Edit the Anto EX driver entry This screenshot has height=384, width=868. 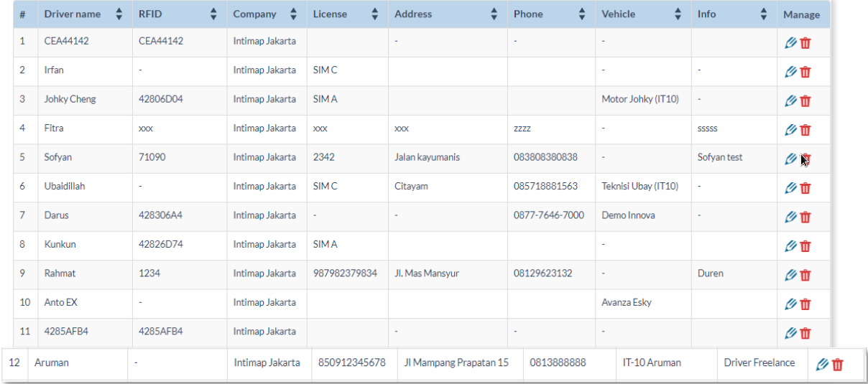pos(791,304)
